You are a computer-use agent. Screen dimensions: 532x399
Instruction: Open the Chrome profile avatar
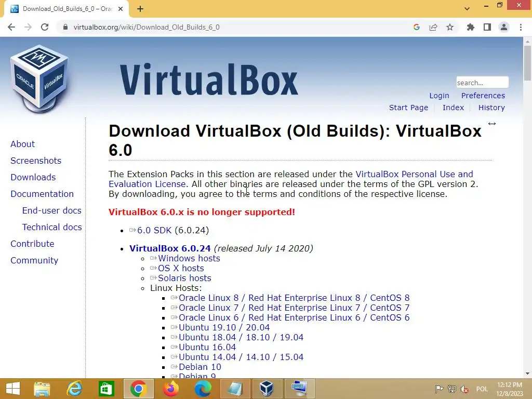click(x=504, y=27)
